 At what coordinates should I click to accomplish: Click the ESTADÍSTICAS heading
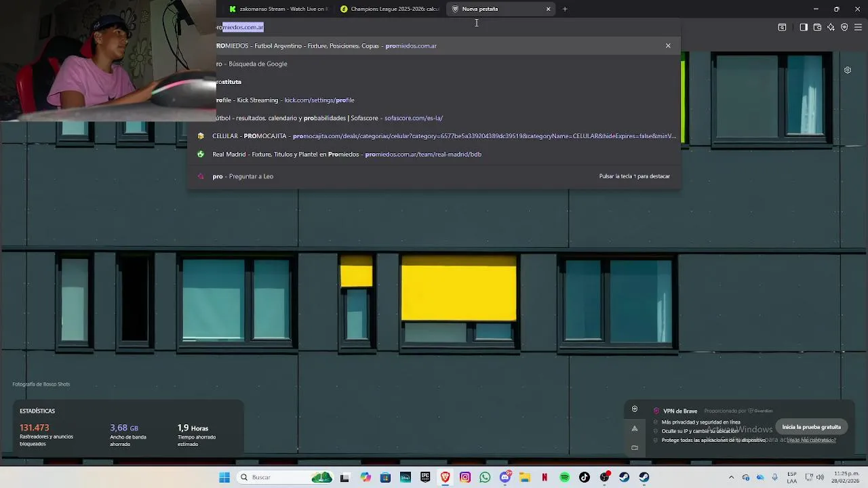click(37, 411)
